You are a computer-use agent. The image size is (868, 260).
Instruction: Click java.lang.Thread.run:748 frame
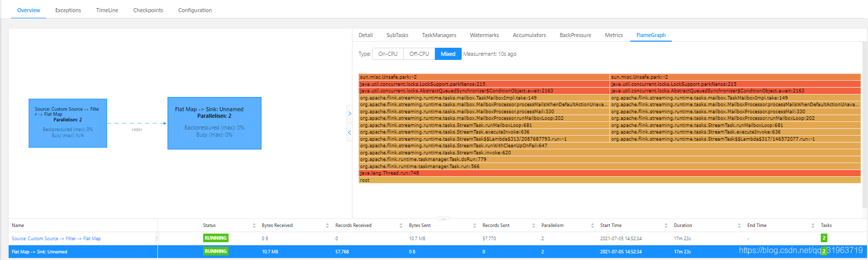pos(609,173)
